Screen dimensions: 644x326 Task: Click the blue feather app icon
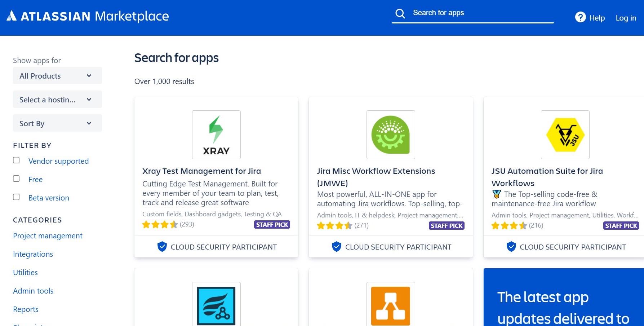coord(216,305)
